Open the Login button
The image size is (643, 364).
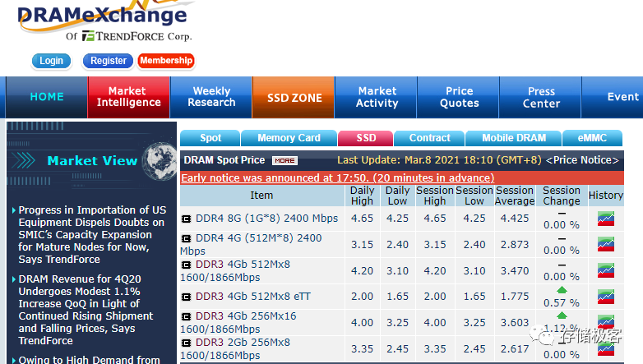click(x=51, y=61)
